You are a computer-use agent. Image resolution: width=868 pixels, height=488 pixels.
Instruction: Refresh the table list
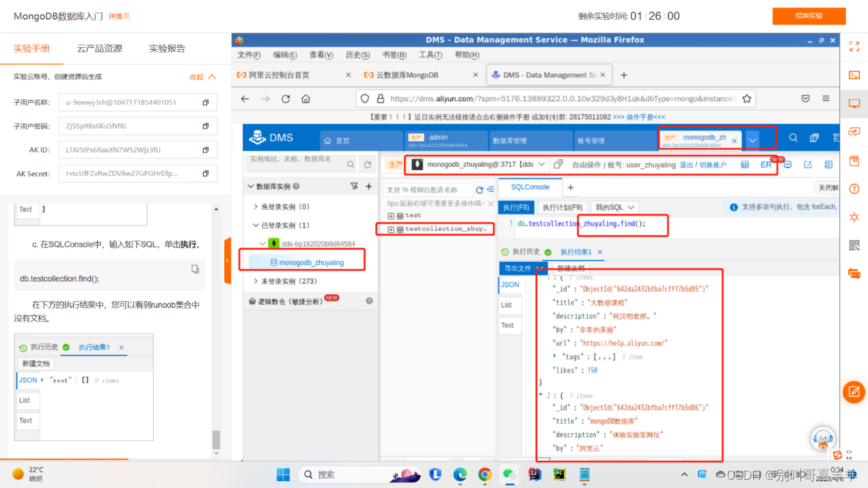479,190
